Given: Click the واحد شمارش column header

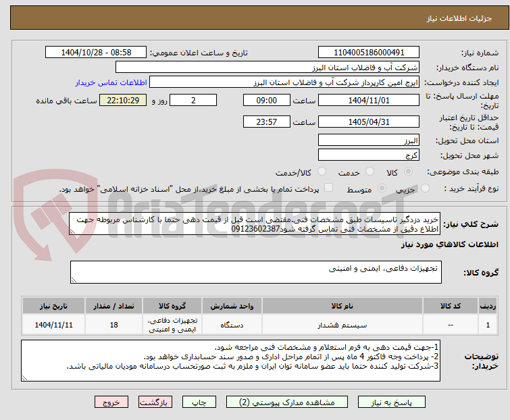Looking at the screenshot, I should (x=232, y=306).
